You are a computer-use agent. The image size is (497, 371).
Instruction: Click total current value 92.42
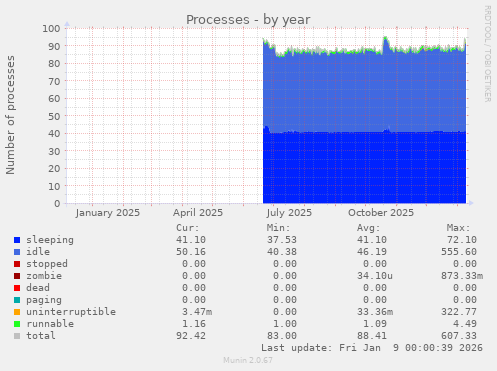[191, 336]
